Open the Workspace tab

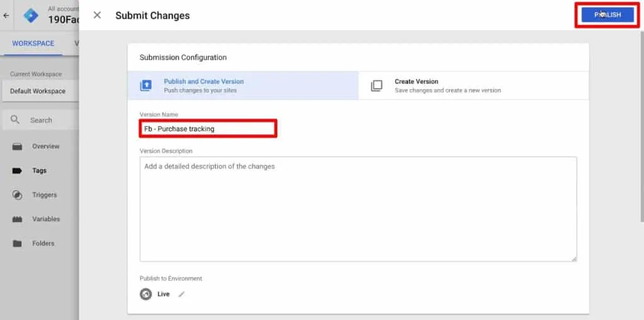click(33, 43)
